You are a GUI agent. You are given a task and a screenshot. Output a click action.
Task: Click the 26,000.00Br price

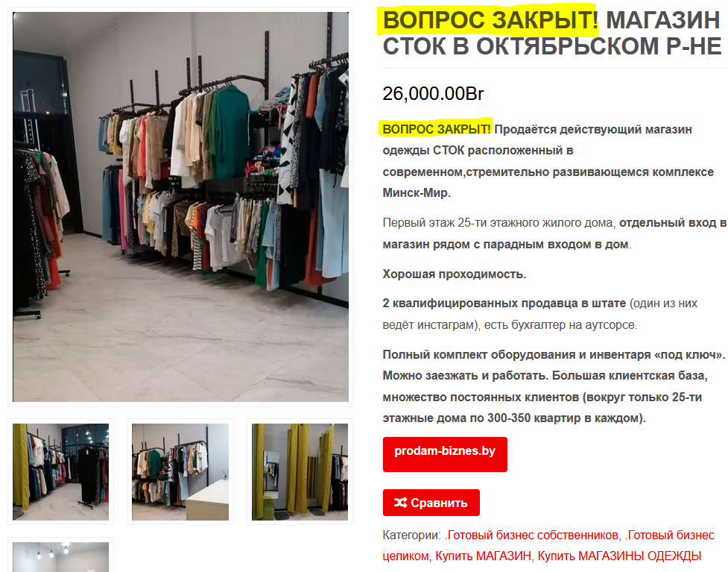click(433, 93)
